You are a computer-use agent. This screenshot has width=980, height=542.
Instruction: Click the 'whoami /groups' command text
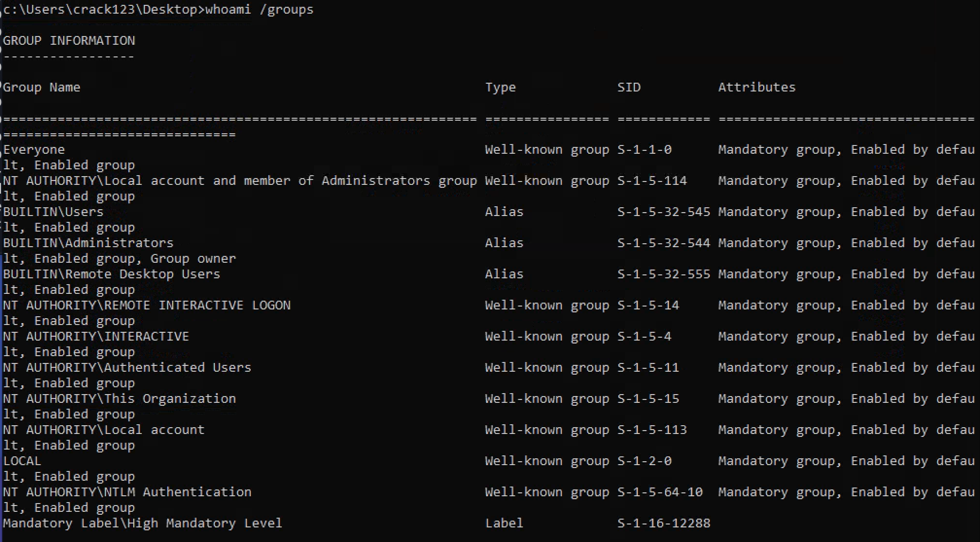[259, 9]
